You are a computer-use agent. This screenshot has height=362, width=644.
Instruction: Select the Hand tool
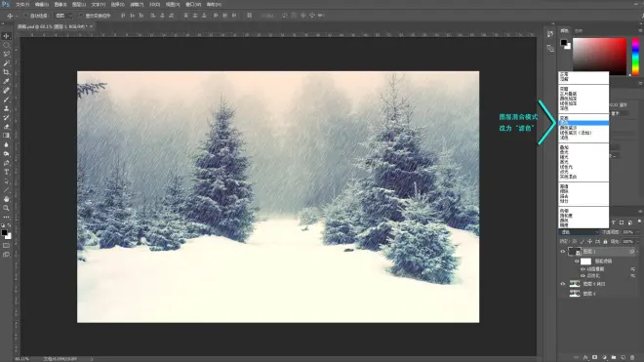[x=6, y=199]
